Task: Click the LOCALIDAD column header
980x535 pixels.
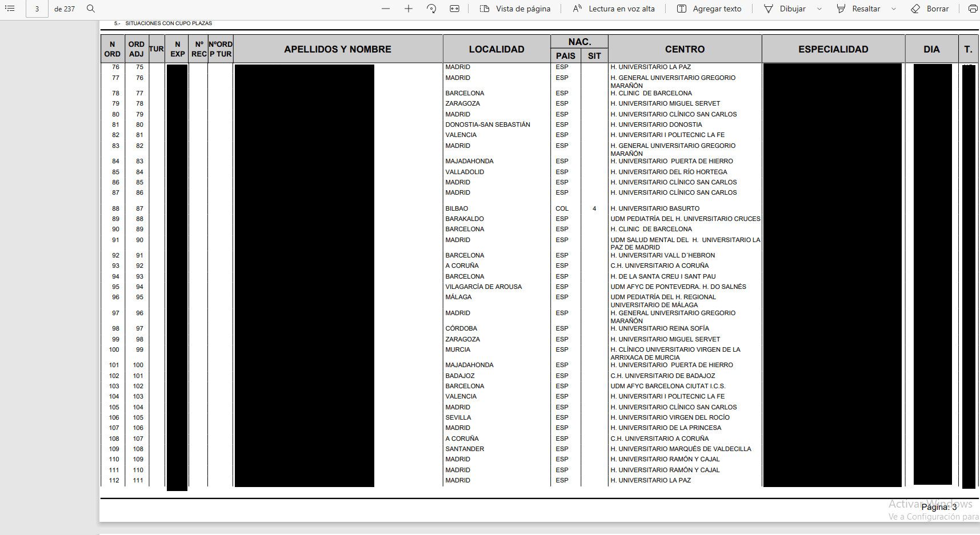Action: point(497,49)
